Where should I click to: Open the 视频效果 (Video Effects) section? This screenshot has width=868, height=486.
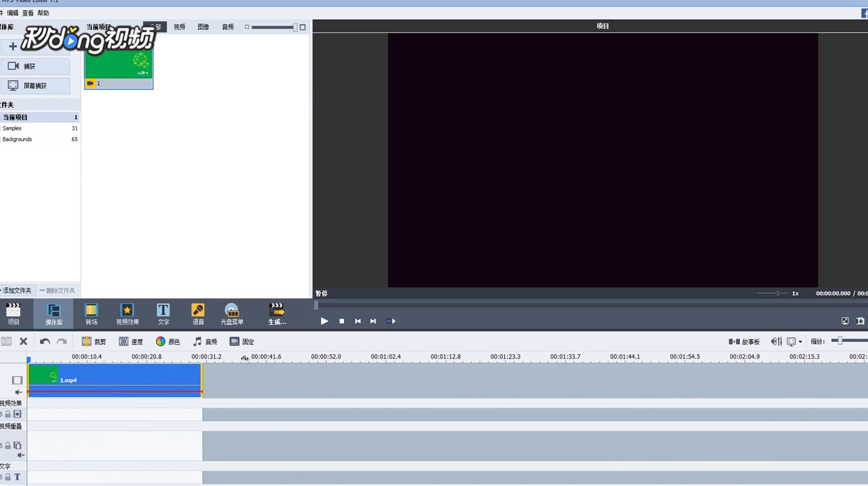pyautogui.click(x=127, y=314)
